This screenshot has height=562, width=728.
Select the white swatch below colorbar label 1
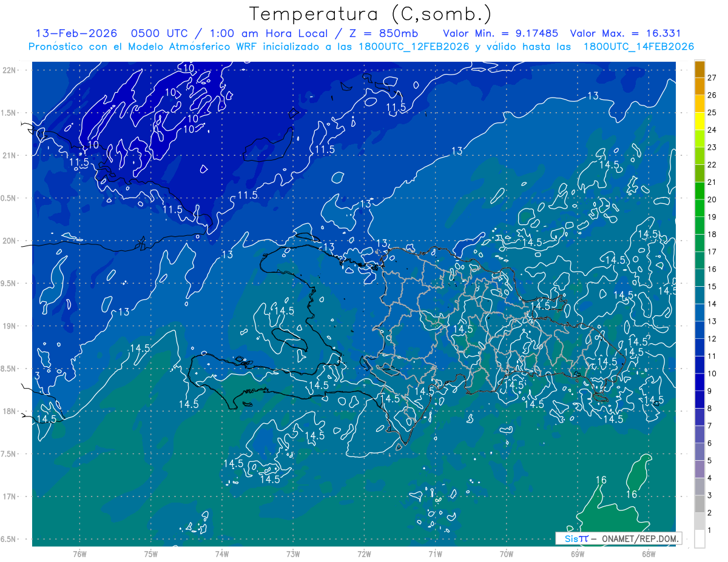point(699,539)
